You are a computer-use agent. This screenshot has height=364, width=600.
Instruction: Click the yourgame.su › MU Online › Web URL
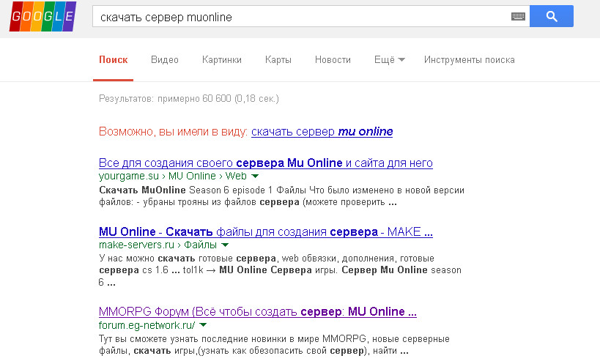pyautogui.click(x=173, y=176)
